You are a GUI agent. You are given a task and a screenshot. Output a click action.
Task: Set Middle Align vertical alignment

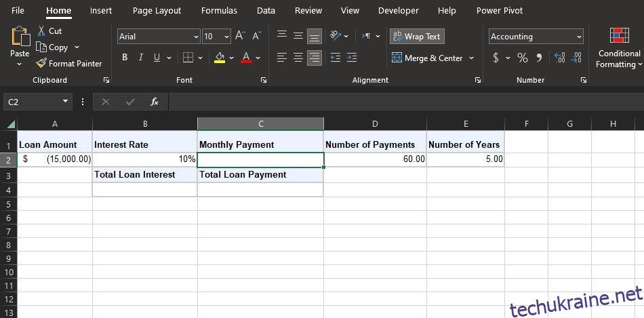(298, 36)
